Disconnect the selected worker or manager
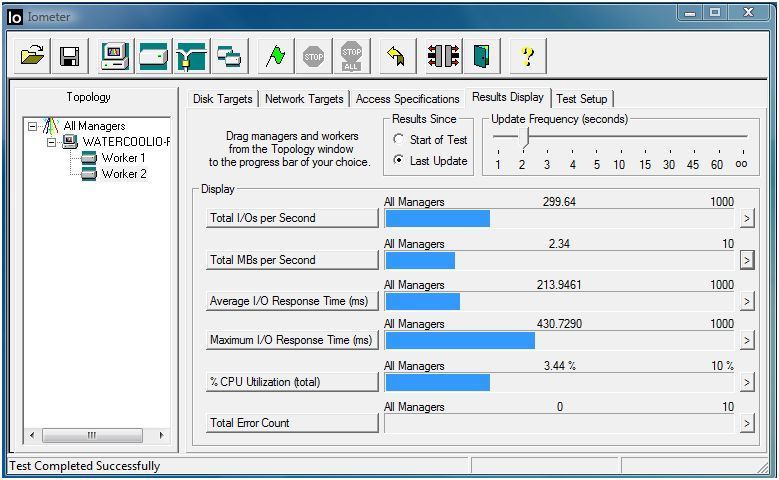The width and height of the screenshot is (779, 480). pos(444,56)
